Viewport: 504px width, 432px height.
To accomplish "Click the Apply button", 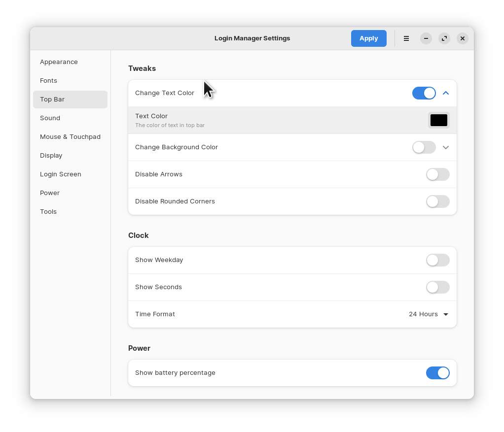I will point(369,38).
